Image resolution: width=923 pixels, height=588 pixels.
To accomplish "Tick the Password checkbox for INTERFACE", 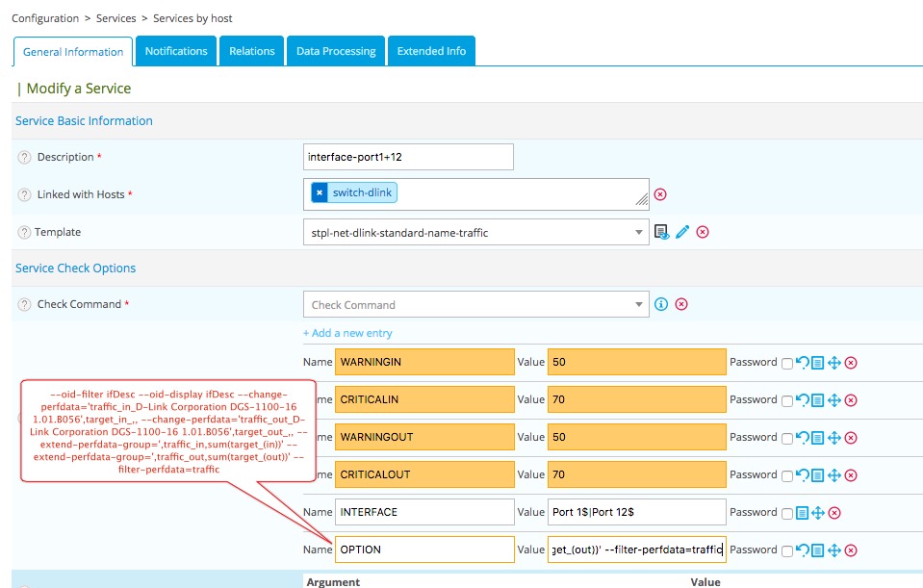I will point(787,514).
